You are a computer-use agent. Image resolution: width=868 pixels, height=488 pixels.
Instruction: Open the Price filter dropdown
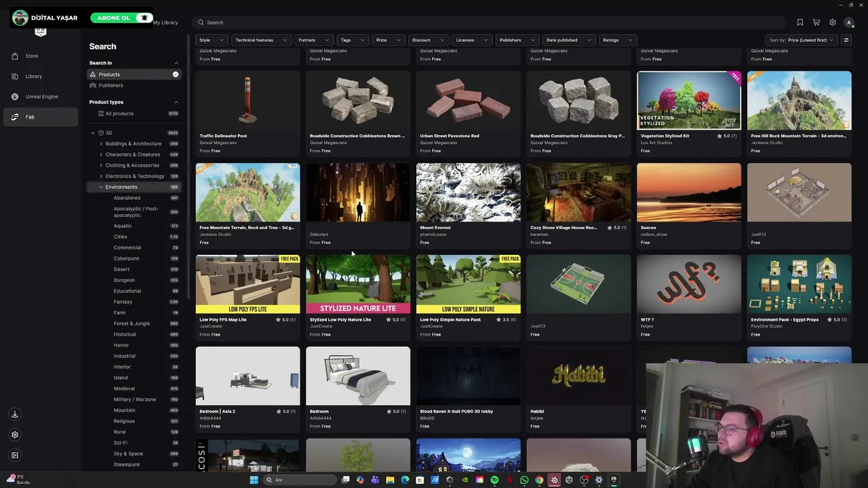388,40
